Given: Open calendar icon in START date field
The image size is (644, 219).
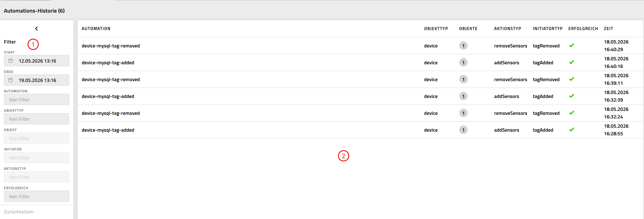Looking at the screenshot, I should coord(11,61).
